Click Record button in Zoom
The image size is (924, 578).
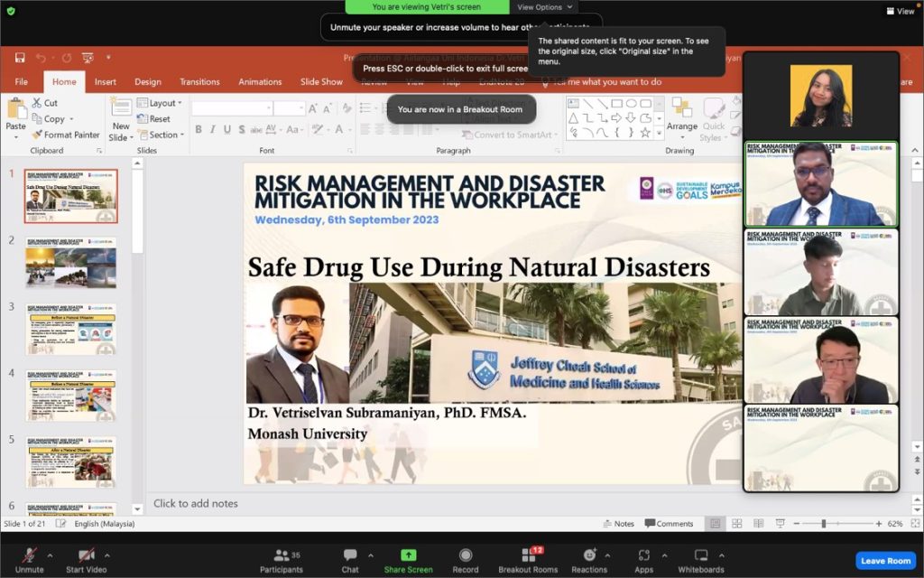tap(466, 560)
